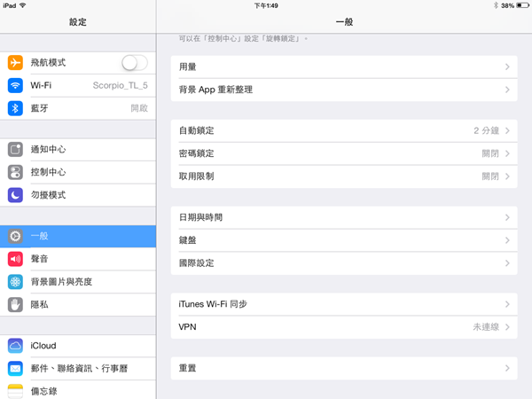Screen dimensions: 532x399
Task: Tap the Notification Center (通知中心) icon
Action: [x=15, y=149]
